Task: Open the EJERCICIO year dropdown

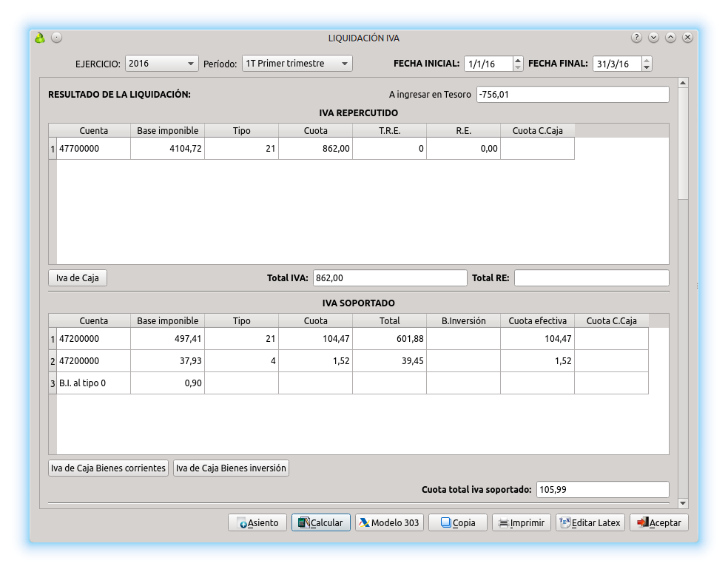Action: pyautogui.click(x=161, y=64)
